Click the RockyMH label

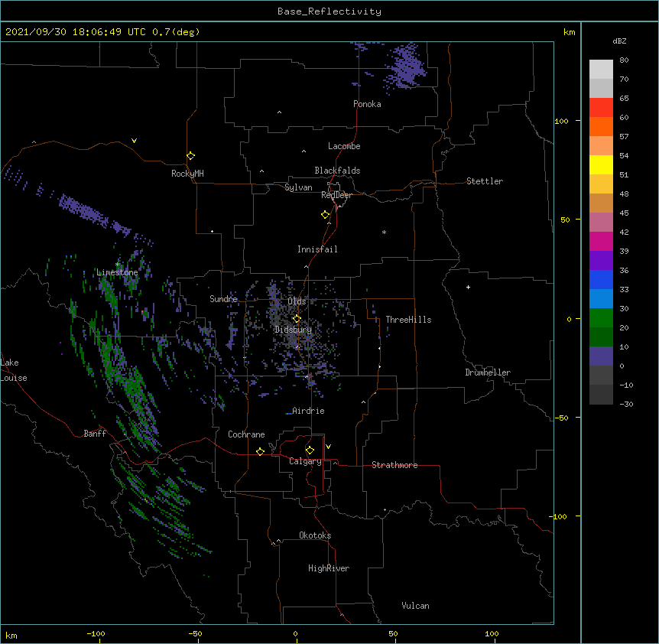click(187, 174)
